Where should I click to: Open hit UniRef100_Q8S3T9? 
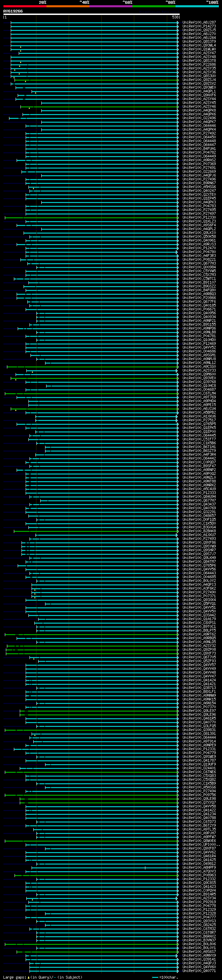coord(199,41)
